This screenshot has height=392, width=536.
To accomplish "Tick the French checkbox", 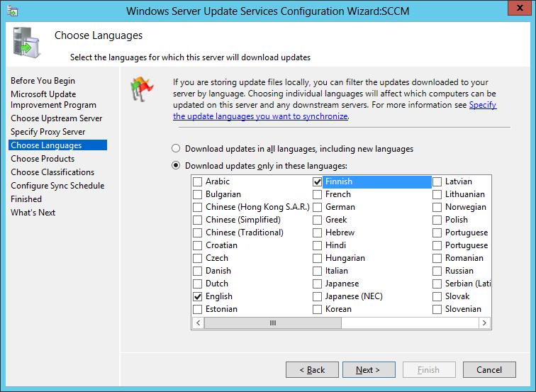I will point(317,194).
